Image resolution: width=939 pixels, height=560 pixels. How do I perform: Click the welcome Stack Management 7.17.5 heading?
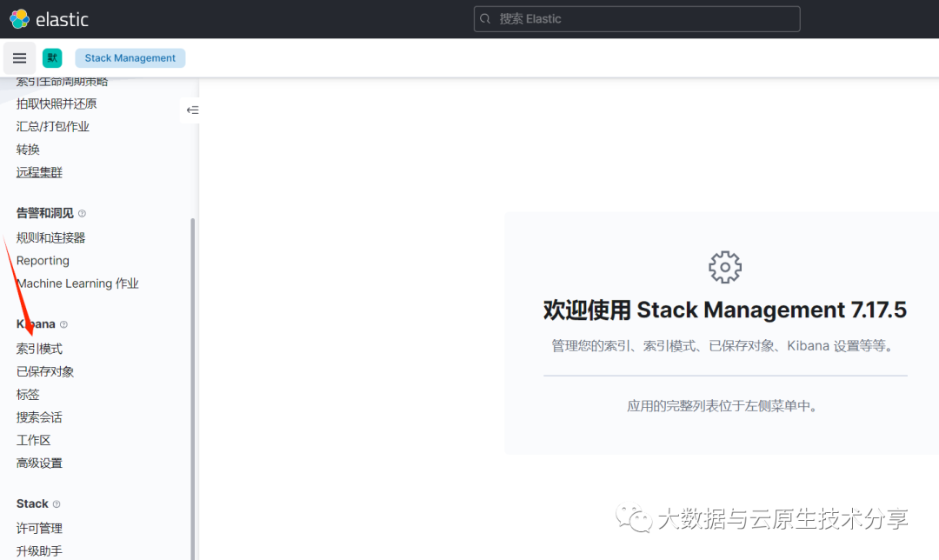(724, 310)
